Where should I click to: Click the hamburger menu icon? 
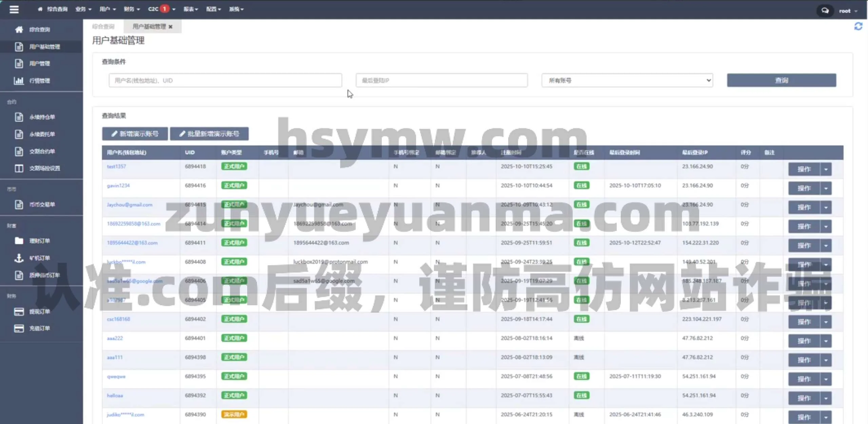14,9
